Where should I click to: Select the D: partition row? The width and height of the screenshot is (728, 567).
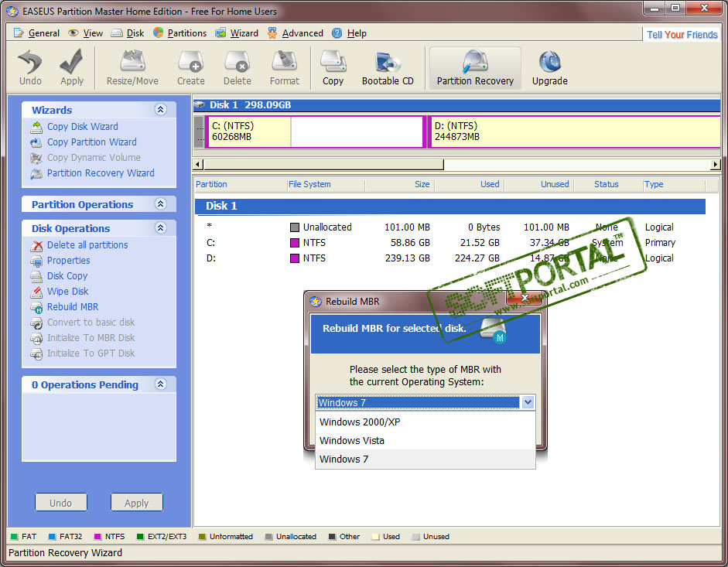[449, 258]
